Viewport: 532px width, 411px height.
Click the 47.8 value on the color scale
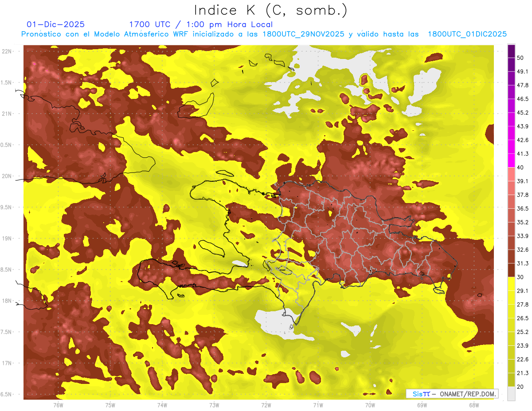tap(522, 85)
